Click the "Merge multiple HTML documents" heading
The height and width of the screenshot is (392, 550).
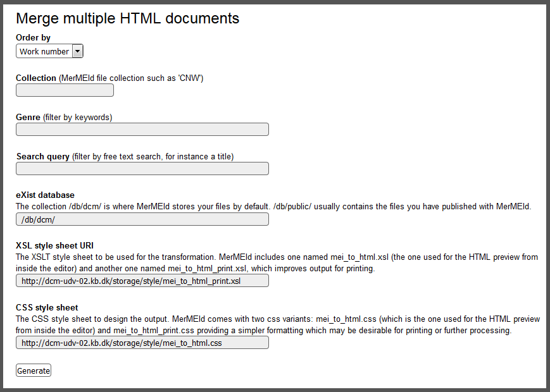127,18
